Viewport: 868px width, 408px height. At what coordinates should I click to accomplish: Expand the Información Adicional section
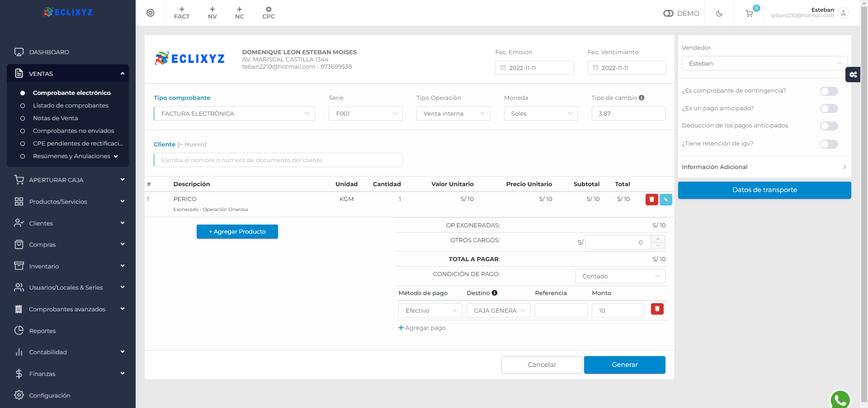point(764,167)
